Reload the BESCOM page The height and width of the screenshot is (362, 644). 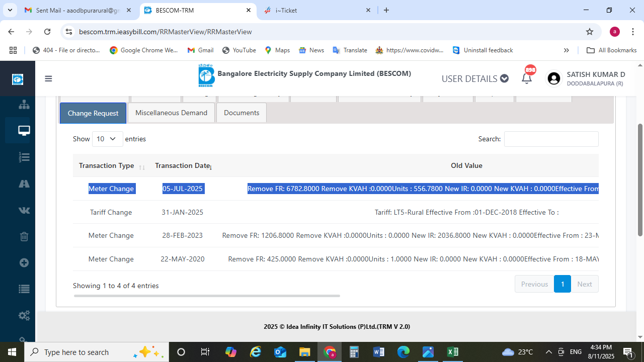(x=47, y=32)
